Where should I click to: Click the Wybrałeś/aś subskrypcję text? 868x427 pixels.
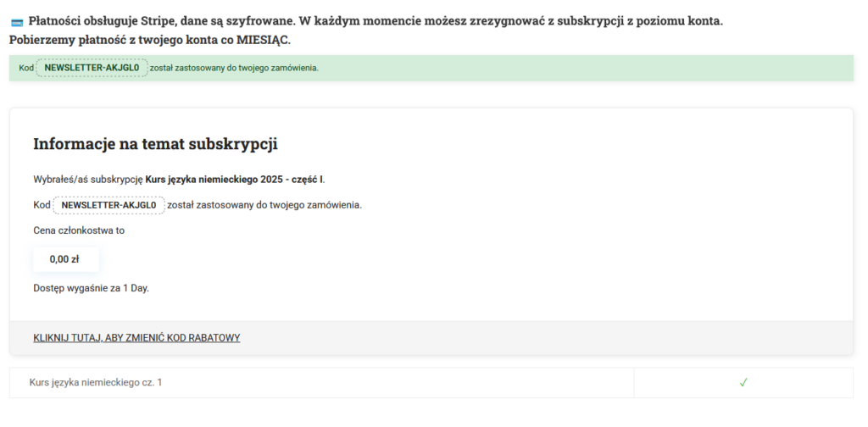tap(88, 180)
